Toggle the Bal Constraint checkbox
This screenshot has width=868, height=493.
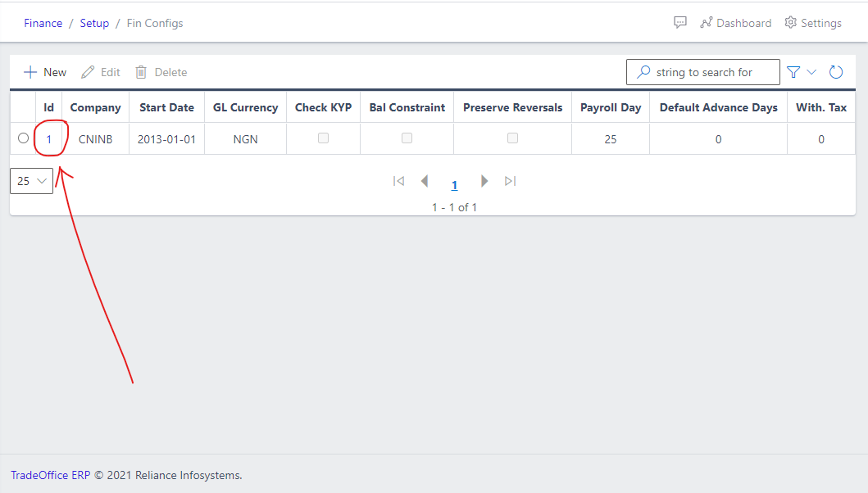coord(407,138)
